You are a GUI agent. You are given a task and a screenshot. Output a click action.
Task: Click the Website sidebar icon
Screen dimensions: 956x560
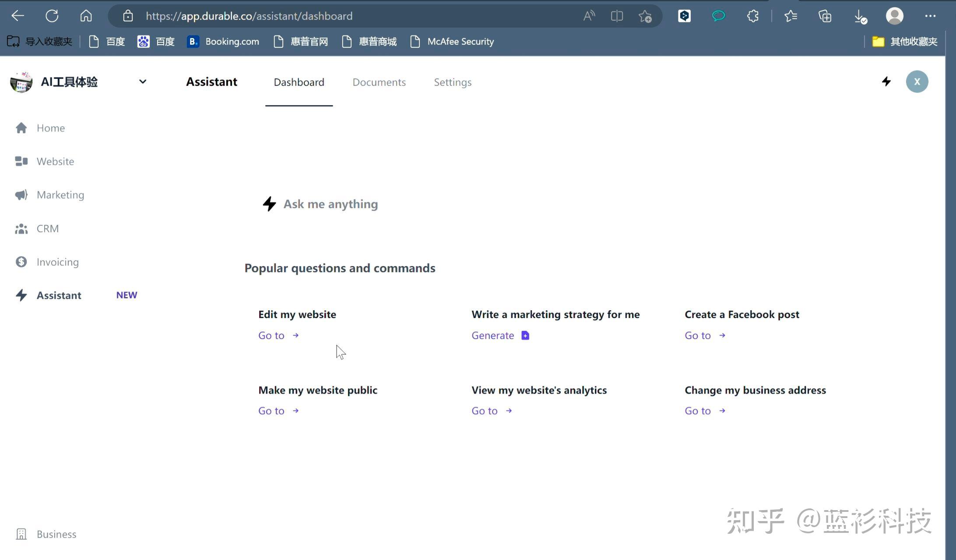click(21, 161)
